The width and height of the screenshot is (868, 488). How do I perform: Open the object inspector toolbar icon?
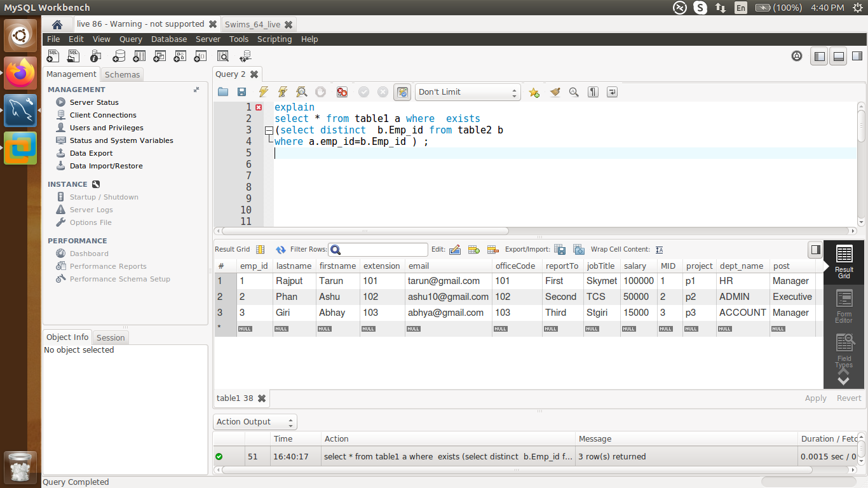click(x=96, y=57)
